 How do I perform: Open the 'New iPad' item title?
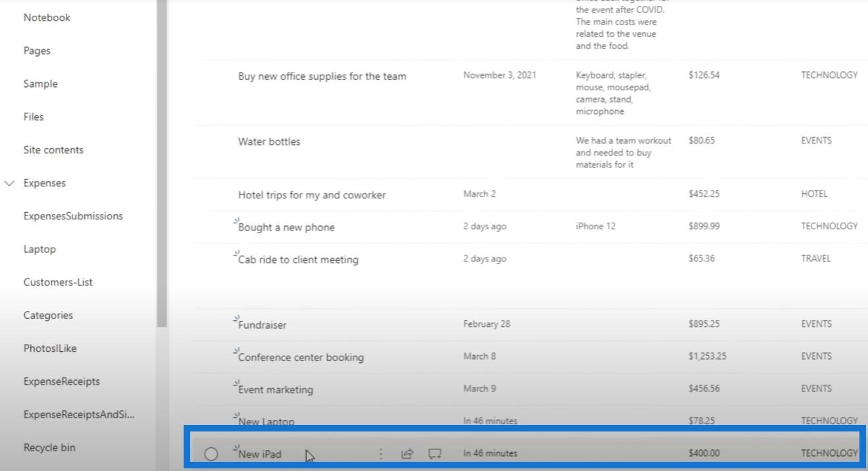(x=260, y=454)
